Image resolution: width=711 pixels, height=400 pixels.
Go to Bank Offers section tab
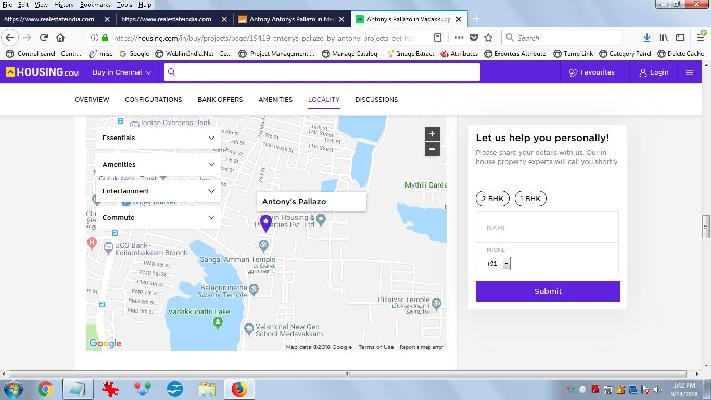(220, 99)
